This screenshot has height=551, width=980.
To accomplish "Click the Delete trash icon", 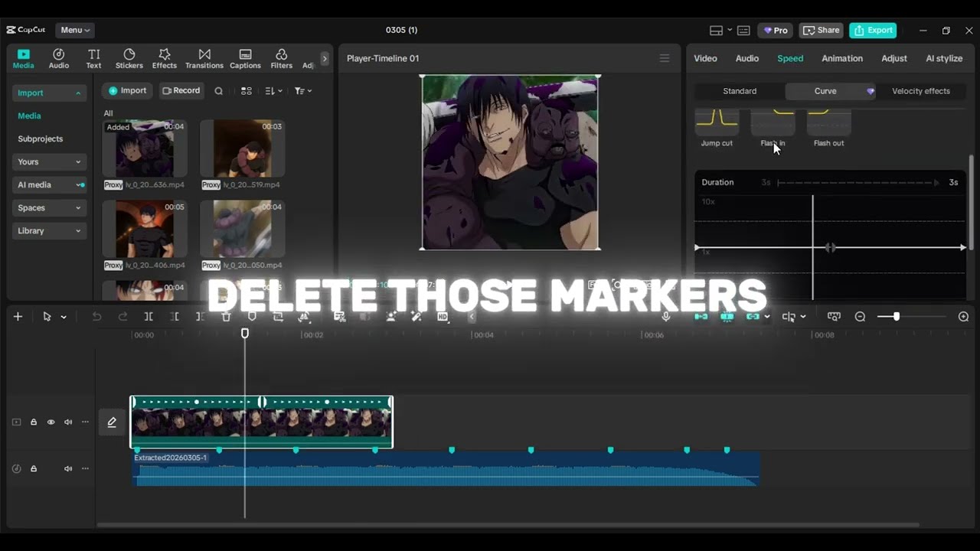I will pyautogui.click(x=226, y=317).
